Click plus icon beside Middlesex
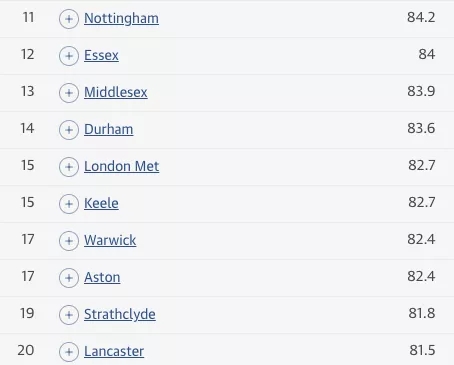 tap(69, 93)
